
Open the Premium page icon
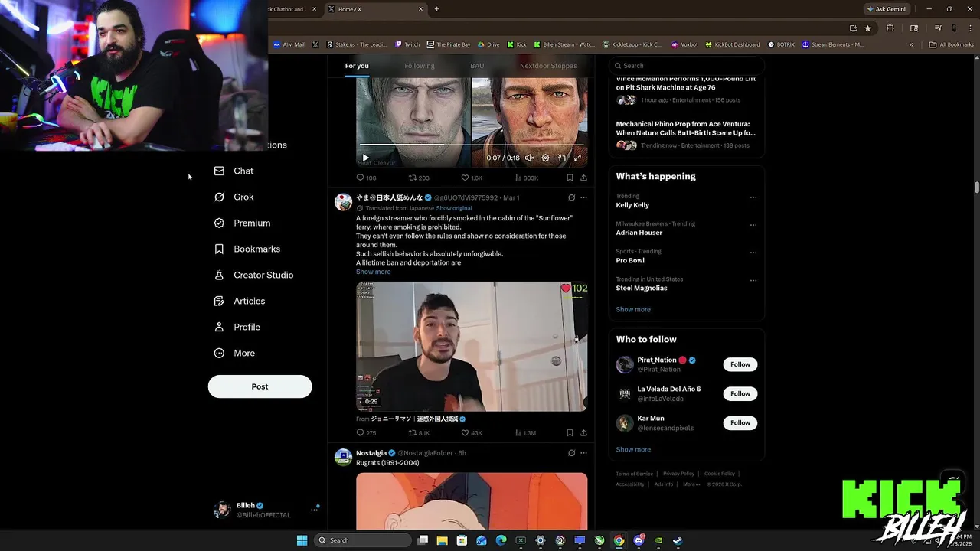(219, 223)
